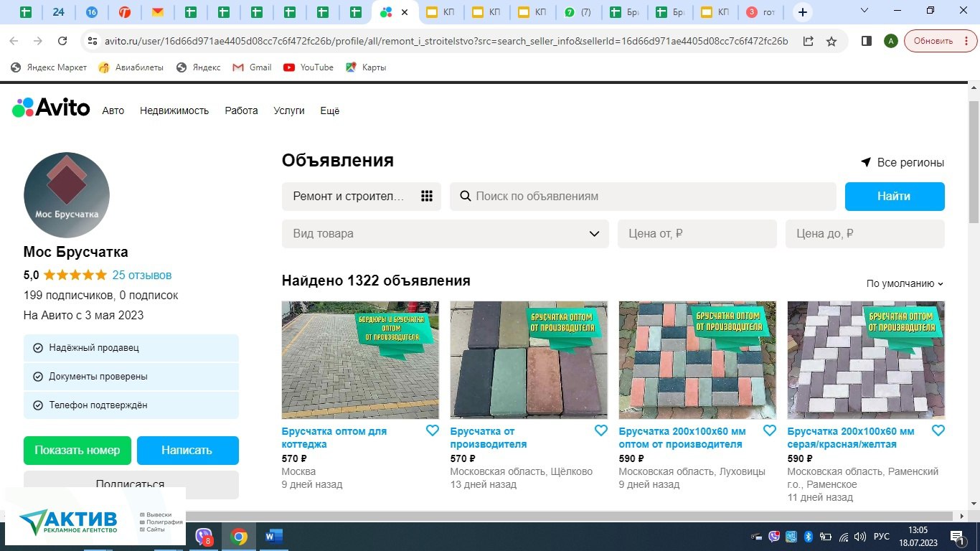The height and width of the screenshot is (551, 980).
Task: Open the 'Недвижимость' menu item
Action: (174, 110)
